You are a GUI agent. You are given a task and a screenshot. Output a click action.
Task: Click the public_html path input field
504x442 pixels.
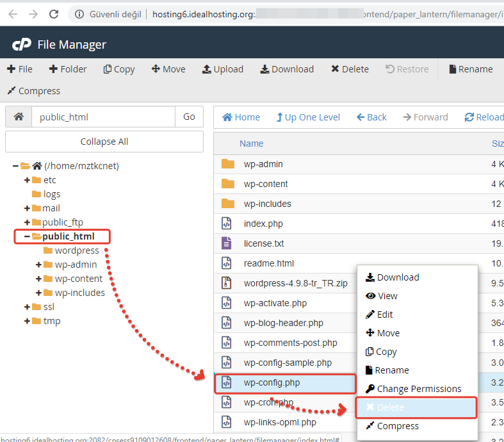(103, 117)
